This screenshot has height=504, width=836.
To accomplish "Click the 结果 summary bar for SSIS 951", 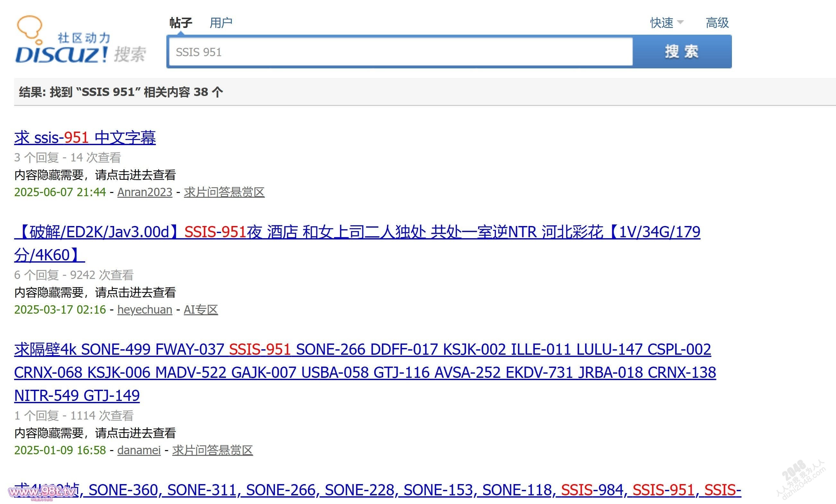I will click(x=121, y=92).
